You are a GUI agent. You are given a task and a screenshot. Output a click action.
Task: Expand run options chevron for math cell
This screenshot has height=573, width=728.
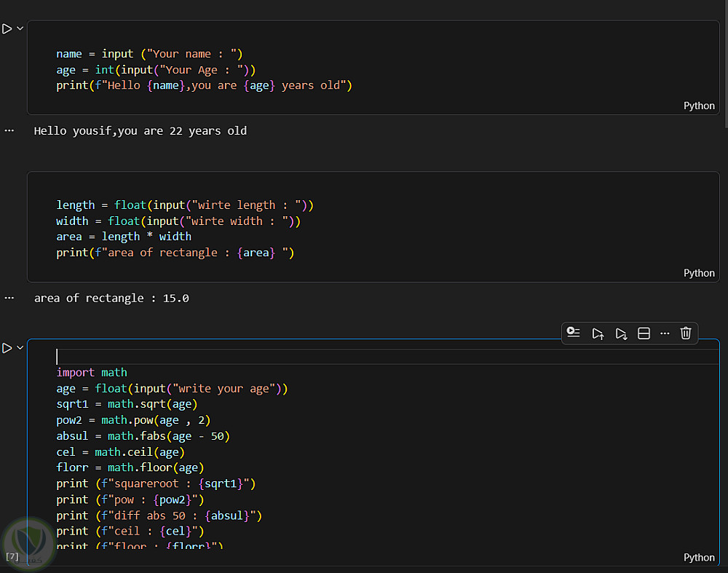(x=20, y=348)
